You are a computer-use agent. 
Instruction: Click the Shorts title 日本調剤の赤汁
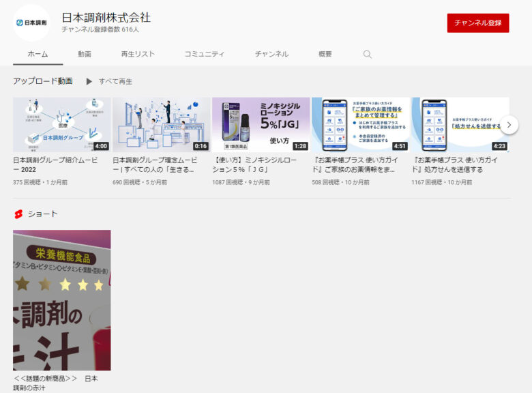(x=56, y=383)
